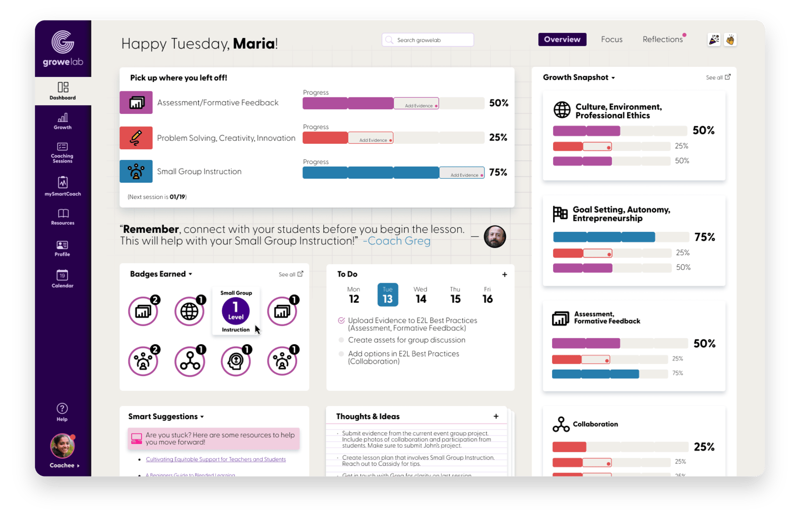Screen dimensions: 800x532
Task: Open the Smart Suggestions dropdown
Action: pos(202,417)
